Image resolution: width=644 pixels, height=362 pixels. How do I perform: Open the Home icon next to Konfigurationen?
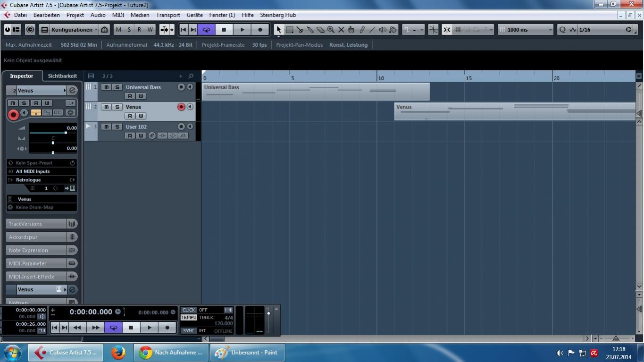pyautogui.click(x=105, y=30)
